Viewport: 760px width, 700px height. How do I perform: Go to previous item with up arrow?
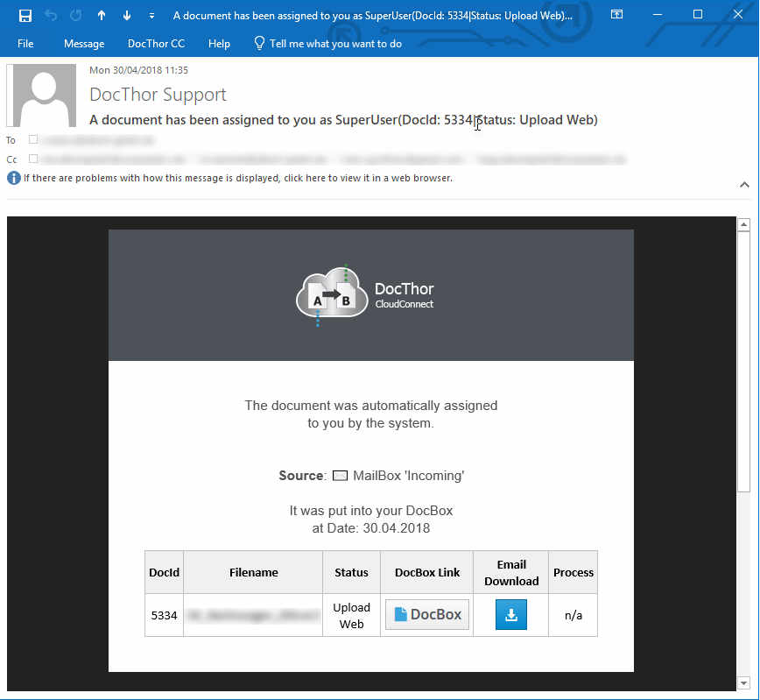(x=102, y=16)
